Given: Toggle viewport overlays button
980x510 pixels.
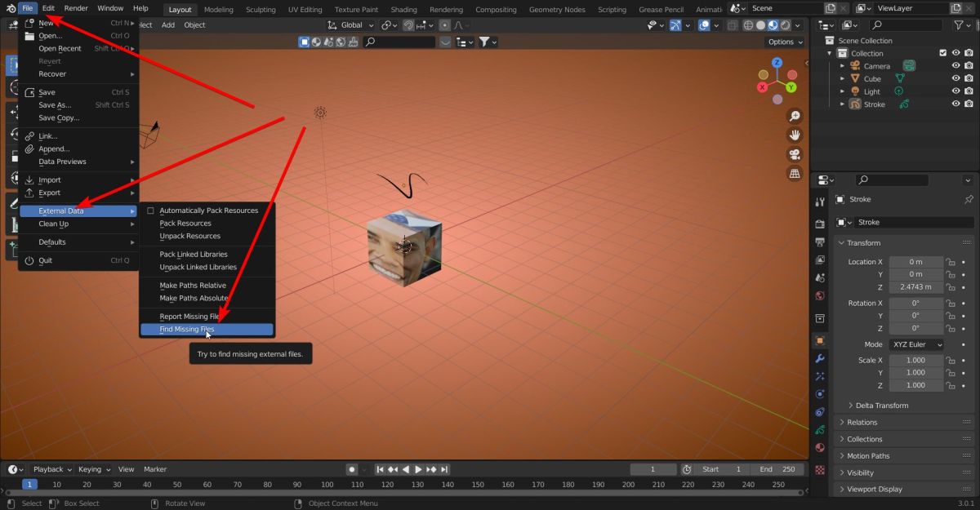Looking at the screenshot, I should [x=704, y=25].
